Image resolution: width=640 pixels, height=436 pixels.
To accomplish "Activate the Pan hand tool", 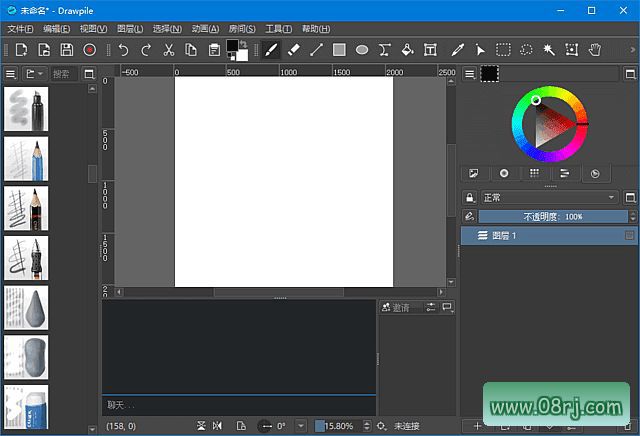I will [595, 49].
